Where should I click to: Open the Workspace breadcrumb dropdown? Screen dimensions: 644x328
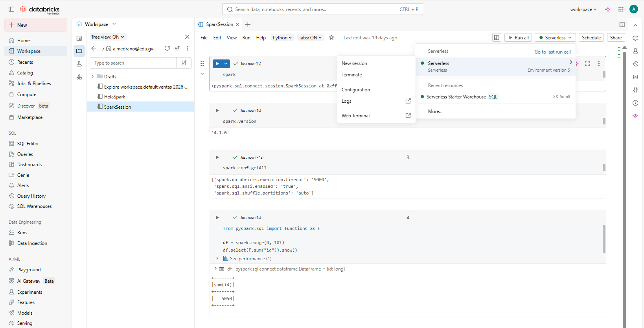tap(114, 24)
